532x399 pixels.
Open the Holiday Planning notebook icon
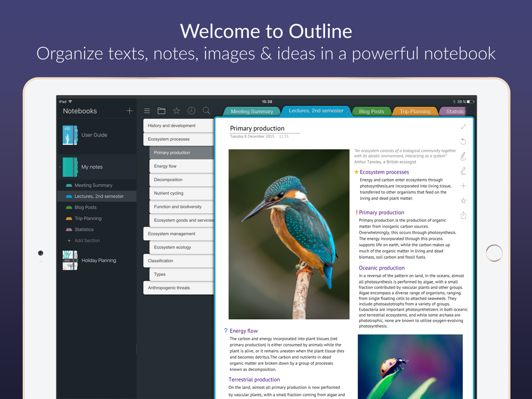pyautogui.click(x=70, y=261)
